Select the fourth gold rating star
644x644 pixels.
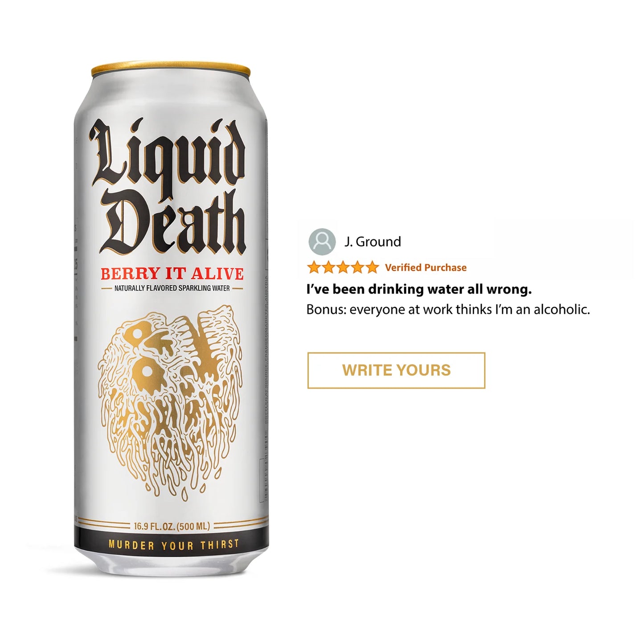(357, 267)
